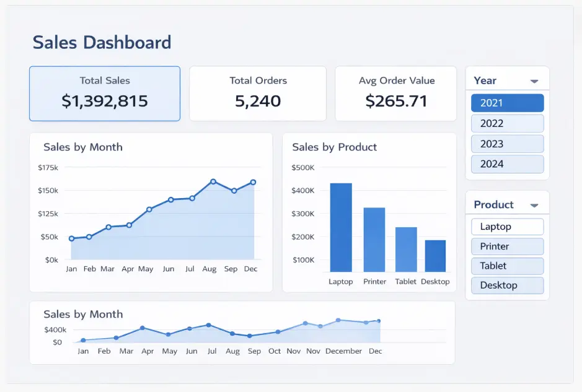The image size is (582, 392).
Task: Click the $400k label on bottom chart
Action: coord(55,329)
